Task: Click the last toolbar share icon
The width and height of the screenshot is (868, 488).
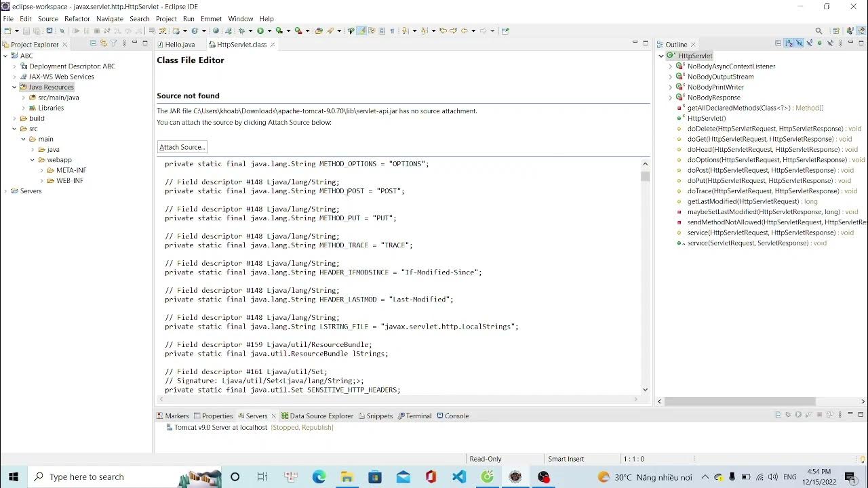Action: tap(505, 30)
